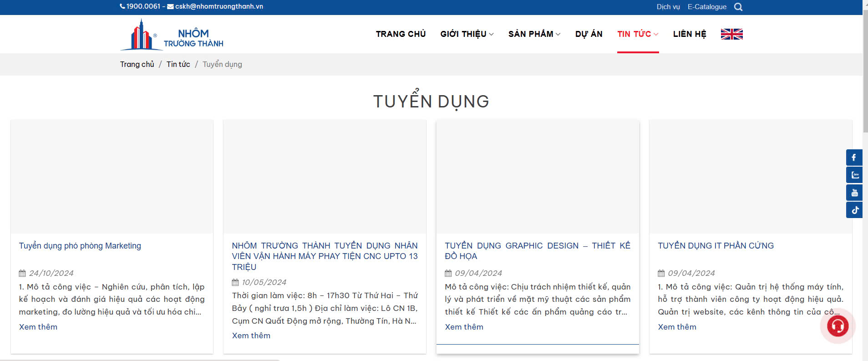Click Tin tức breadcrumb
Image resolution: width=868 pixels, height=361 pixels.
point(178,64)
